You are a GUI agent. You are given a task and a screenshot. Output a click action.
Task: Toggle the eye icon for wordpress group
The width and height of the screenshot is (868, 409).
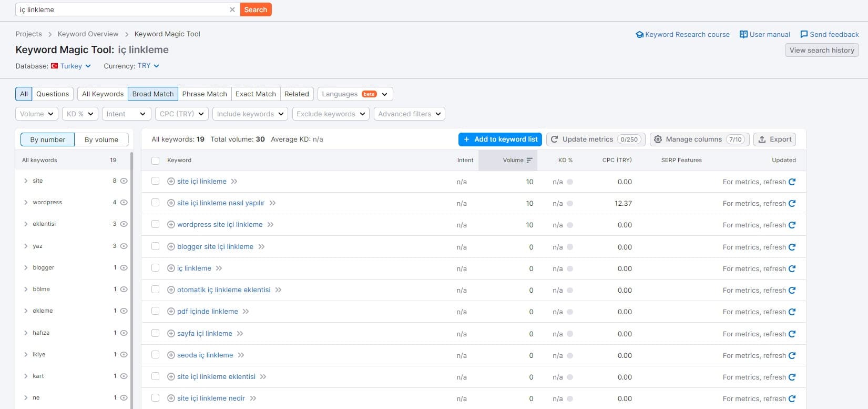[x=124, y=202]
